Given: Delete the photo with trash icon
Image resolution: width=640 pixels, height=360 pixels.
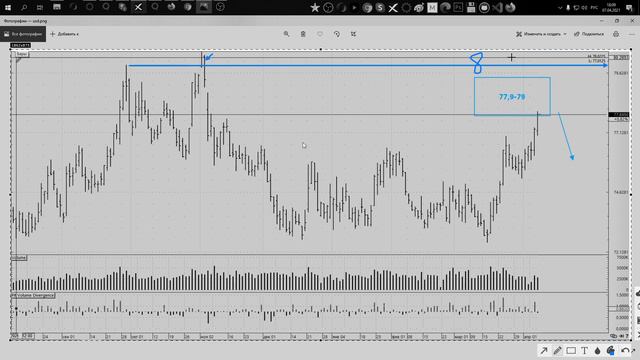Looking at the screenshot, I should pos(303,34).
